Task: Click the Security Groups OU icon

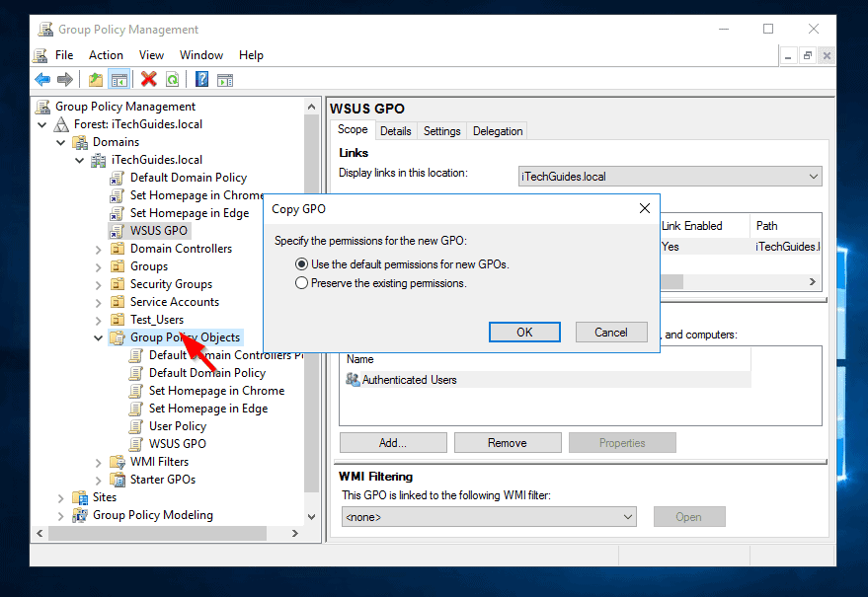Action: pos(118,284)
